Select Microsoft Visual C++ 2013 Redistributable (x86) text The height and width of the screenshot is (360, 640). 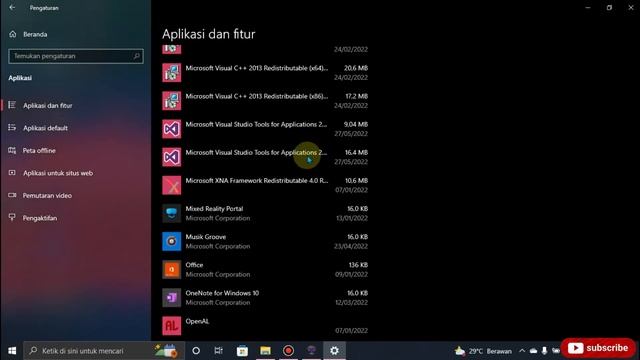pos(257,96)
